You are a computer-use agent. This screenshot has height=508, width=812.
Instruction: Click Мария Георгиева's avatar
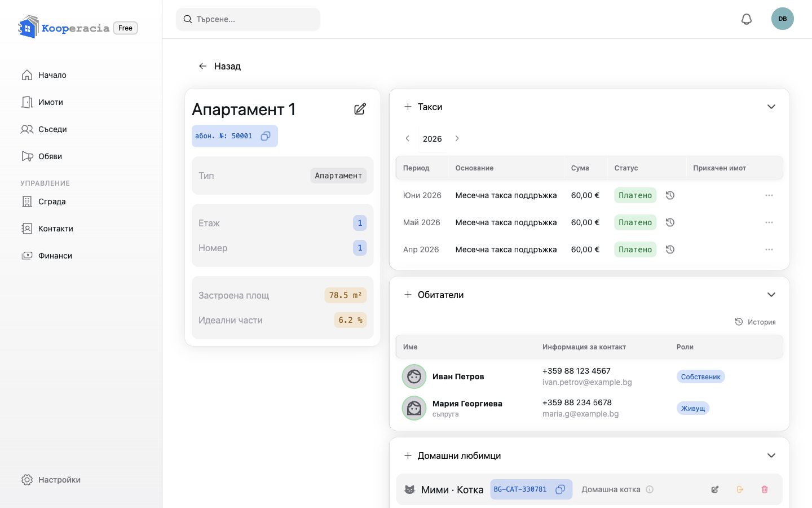[x=414, y=408]
